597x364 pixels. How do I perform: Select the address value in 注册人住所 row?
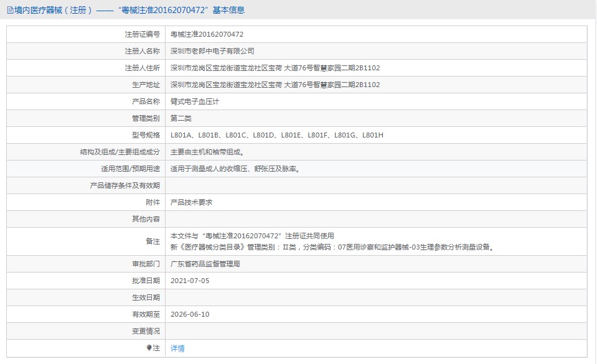click(x=275, y=68)
